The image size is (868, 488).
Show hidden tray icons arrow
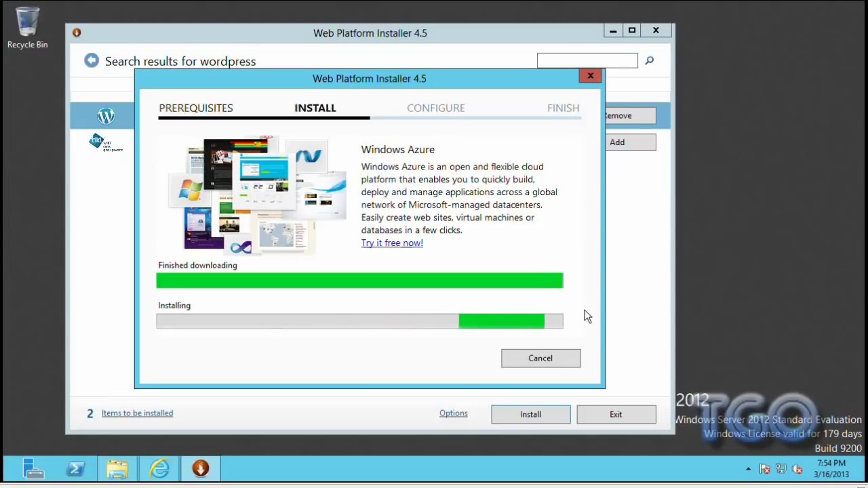[x=748, y=469]
